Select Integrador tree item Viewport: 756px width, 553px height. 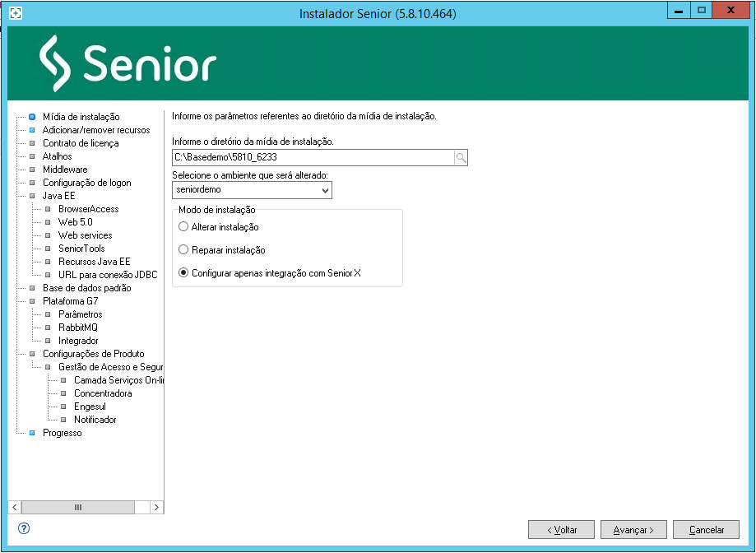[x=78, y=341]
